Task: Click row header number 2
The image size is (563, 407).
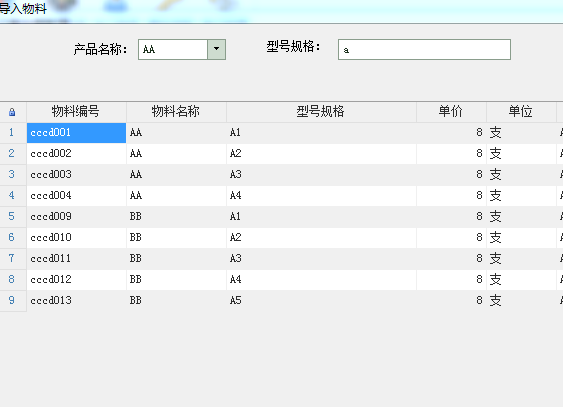Action: coord(13,154)
